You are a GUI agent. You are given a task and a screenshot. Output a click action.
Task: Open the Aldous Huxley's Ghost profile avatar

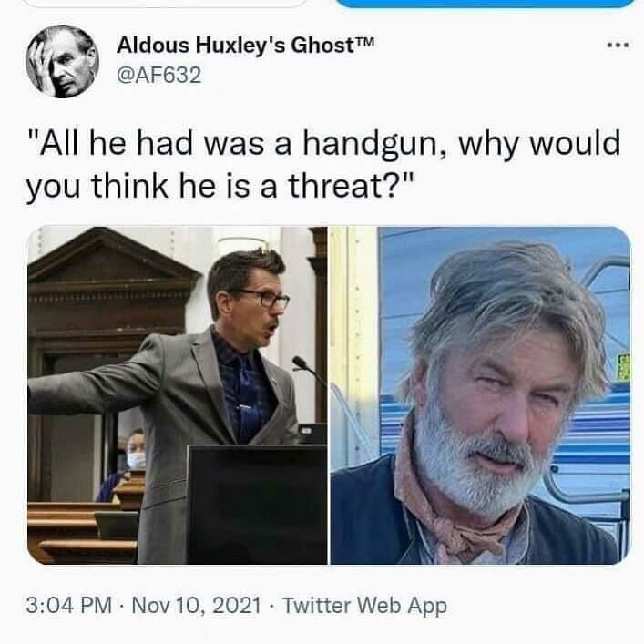coord(63,61)
